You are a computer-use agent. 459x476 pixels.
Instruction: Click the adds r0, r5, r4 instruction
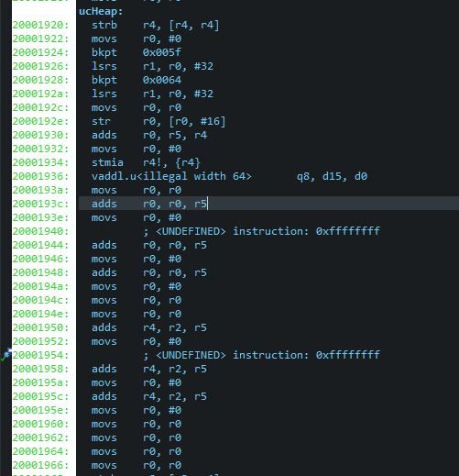coord(149,135)
